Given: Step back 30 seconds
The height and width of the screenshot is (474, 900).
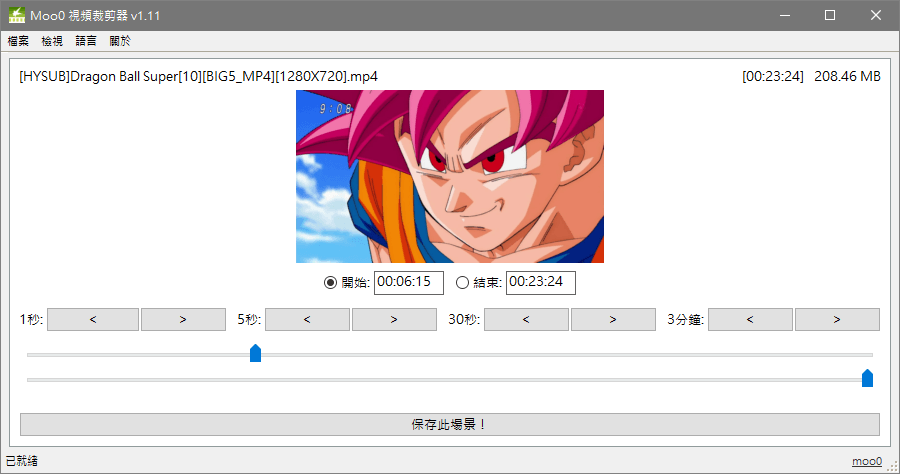Looking at the screenshot, I should click(x=526, y=319).
